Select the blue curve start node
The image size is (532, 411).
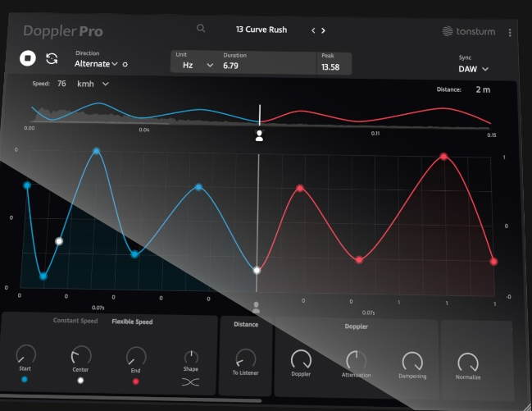pos(27,185)
